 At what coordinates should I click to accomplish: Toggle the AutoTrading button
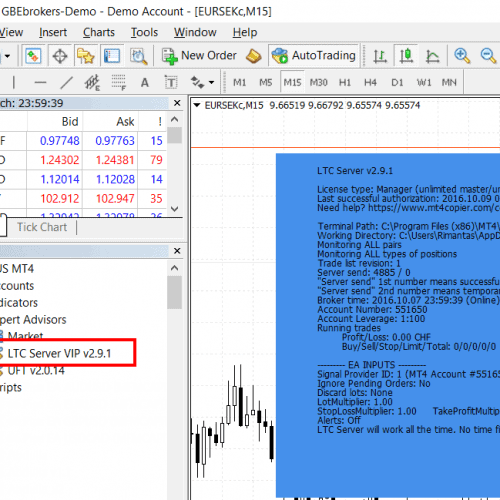[x=313, y=56]
